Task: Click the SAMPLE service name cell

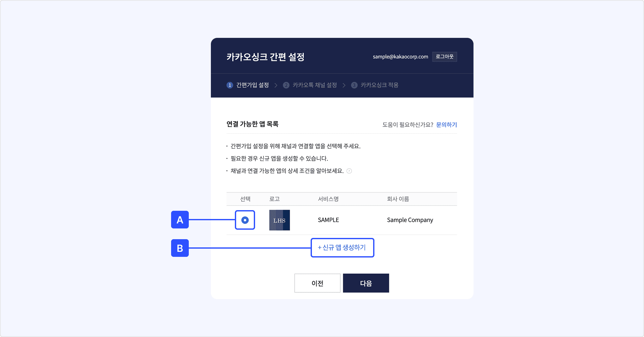Action: pos(328,220)
